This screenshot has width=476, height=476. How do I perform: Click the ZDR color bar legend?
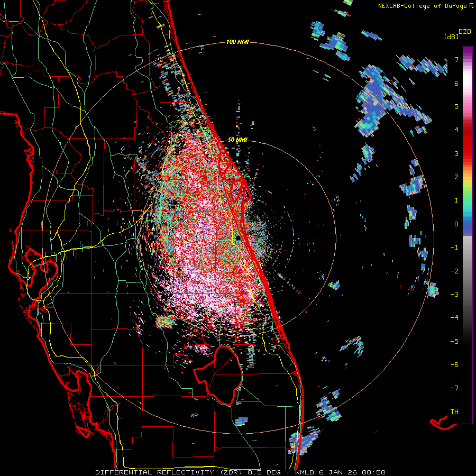(467, 235)
